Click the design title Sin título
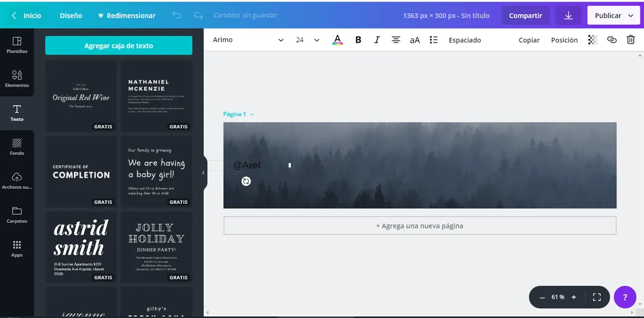Viewport: 644px width, 318px height. pyautogui.click(x=475, y=16)
